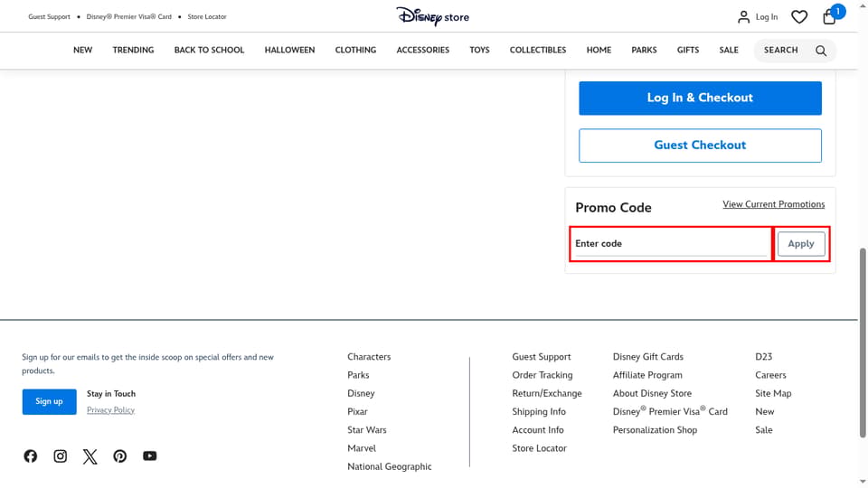The height and width of the screenshot is (488, 868).
Task: Open the National Geographic footer link
Action: coord(390,466)
